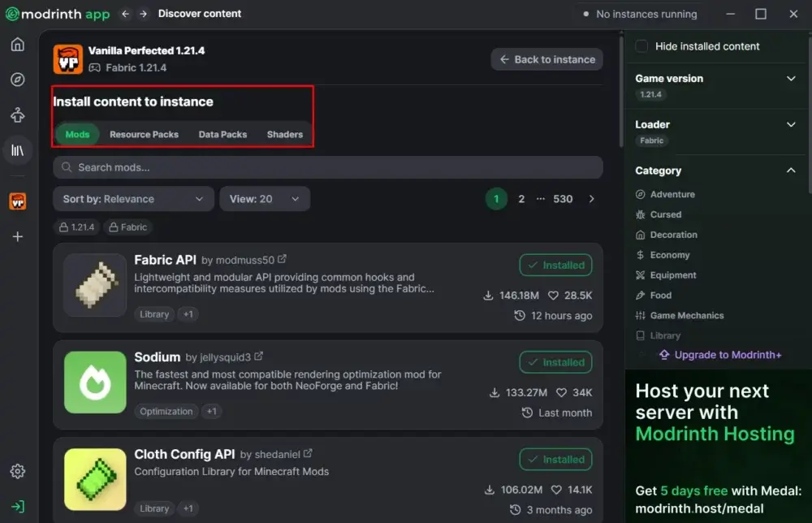The height and width of the screenshot is (523, 812).
Task: Open the Sort by Relevance dropdown
Action: point(133,199)
